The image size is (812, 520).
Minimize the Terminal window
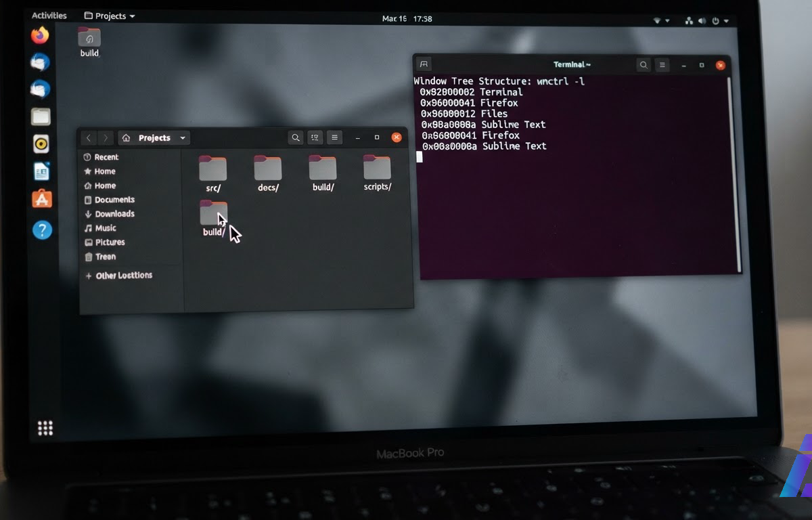(684, 66)
